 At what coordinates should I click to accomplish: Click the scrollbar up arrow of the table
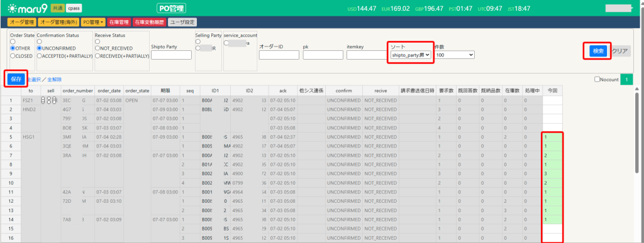(x=637, y=89)
